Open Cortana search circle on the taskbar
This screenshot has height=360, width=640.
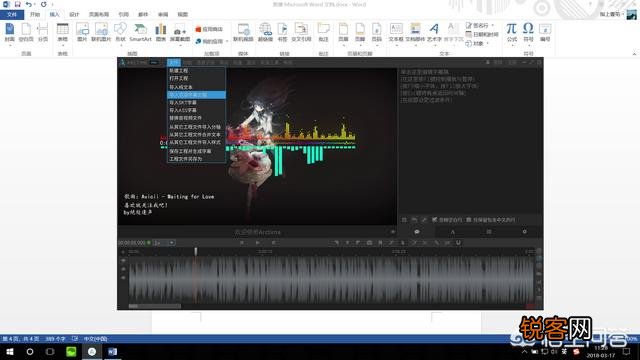[x=30, y=351]
